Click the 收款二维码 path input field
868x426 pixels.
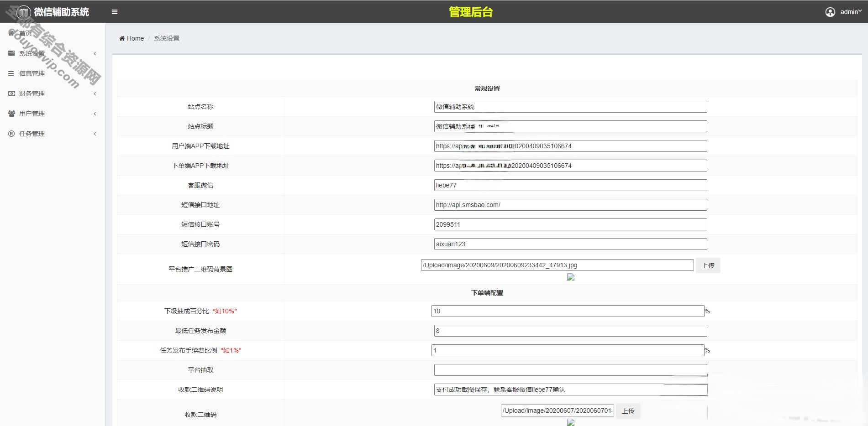(x=557, y=410)
